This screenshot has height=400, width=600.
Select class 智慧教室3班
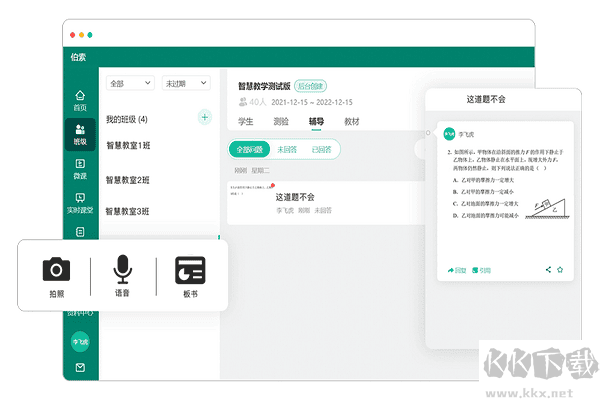click(127, 211)
